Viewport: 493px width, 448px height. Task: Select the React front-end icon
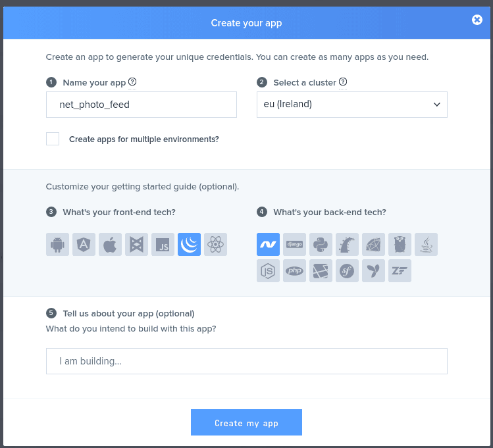[x=215, y=245]
